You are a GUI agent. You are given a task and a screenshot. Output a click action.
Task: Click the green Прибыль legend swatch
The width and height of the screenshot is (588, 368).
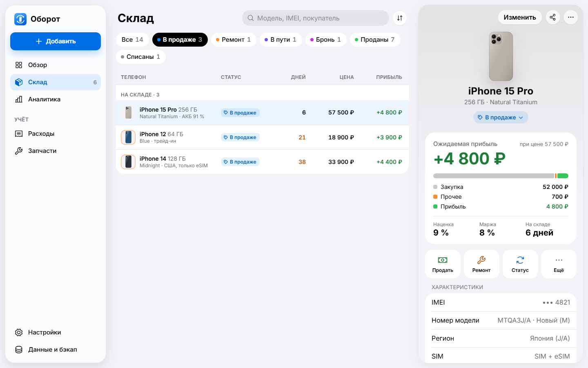pos(435,206)
